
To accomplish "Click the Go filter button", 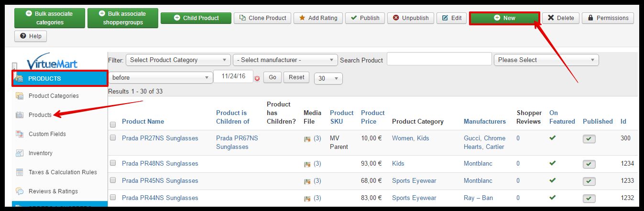I will coord(272,77).
